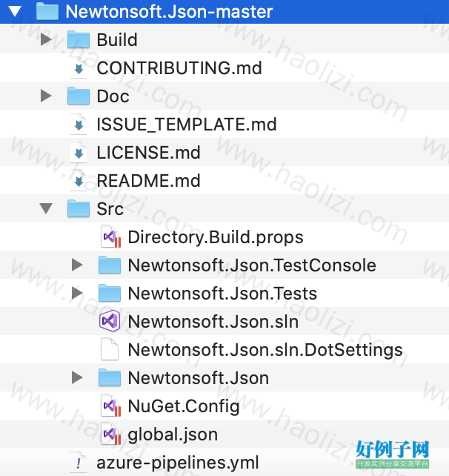This screenshot has width=449, height=476.
Task: Click the Doc folder icon
Action: tap(79, 96)
